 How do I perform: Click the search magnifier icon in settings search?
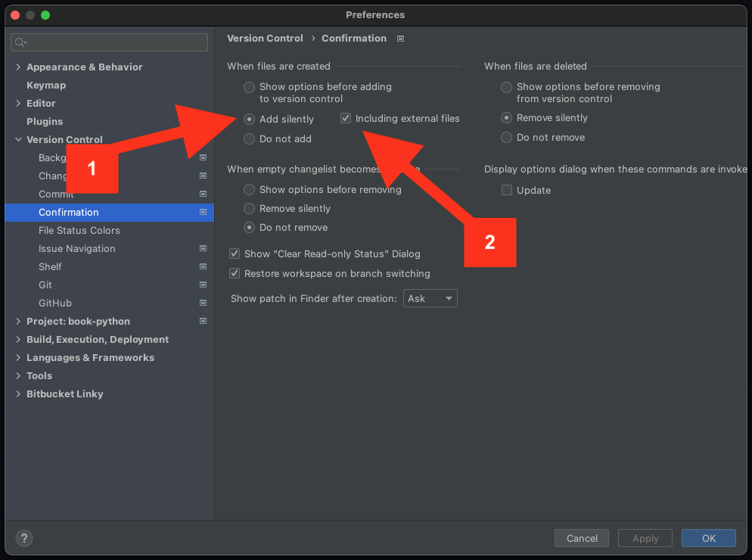tap(20, 42)
